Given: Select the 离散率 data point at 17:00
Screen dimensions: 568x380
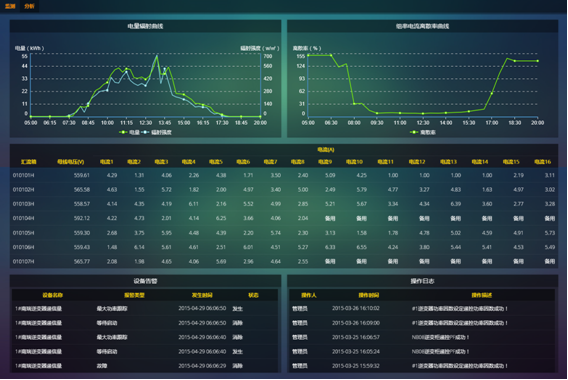Looking at the screenshot, I should 492,93.
